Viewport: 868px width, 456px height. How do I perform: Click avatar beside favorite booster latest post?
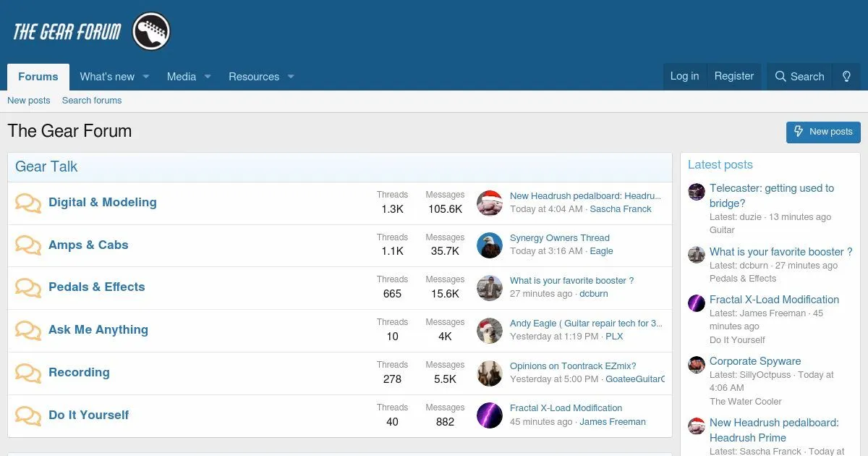click(x=697, y=255)
